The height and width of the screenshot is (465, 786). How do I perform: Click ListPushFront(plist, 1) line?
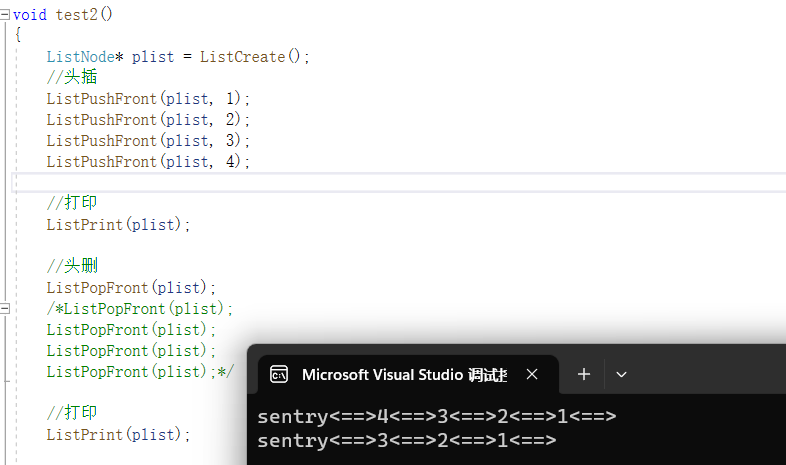pyautogui.click(x=148, y=99)
